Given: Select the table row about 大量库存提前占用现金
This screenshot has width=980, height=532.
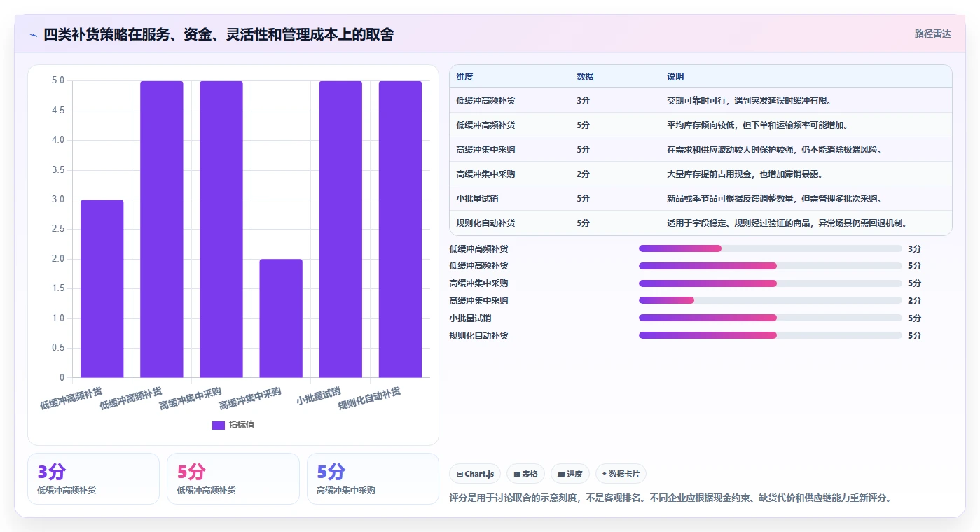Looking at the screenshot, I should (701, 174).
